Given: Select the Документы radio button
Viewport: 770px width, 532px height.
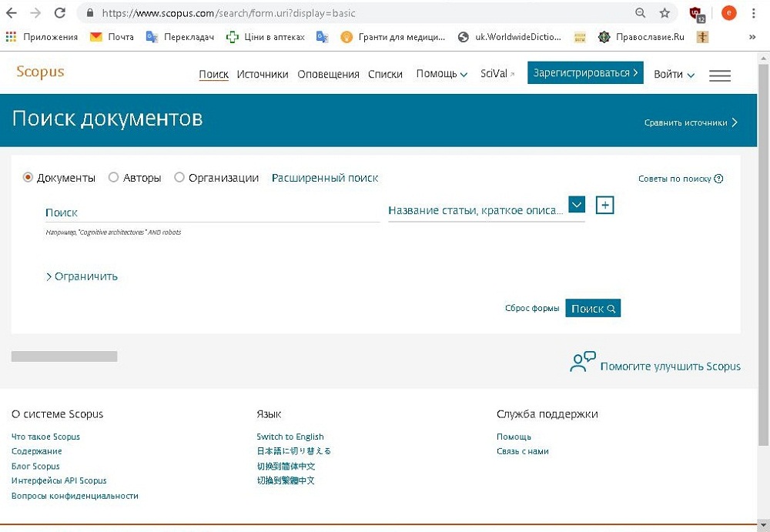Looking at the screenshot, I should [x=28, y=177].
